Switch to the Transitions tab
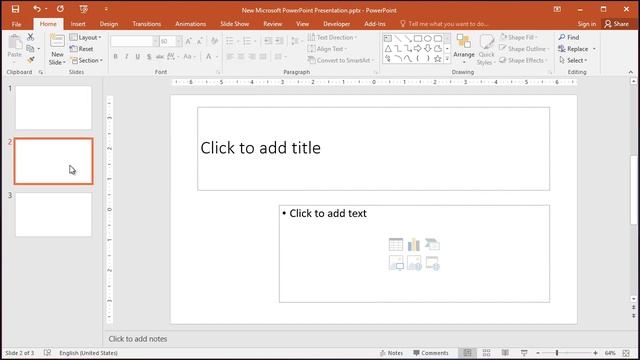 147,24
